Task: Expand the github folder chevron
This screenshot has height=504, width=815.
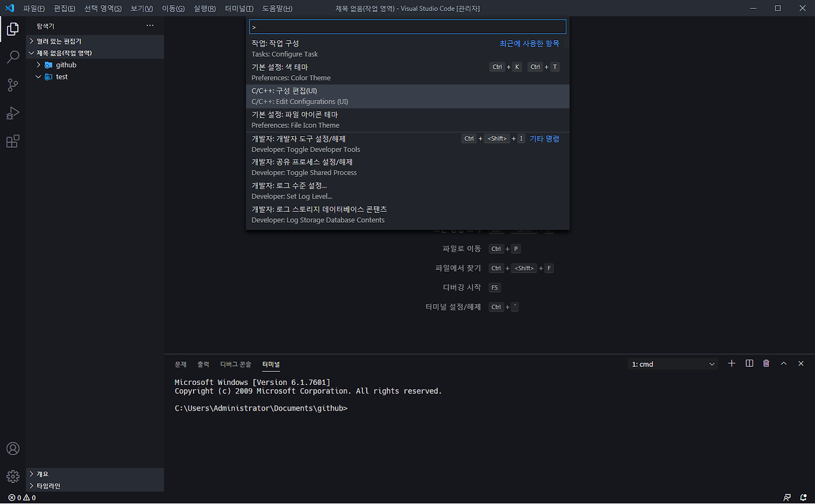Action: (38, 65)
